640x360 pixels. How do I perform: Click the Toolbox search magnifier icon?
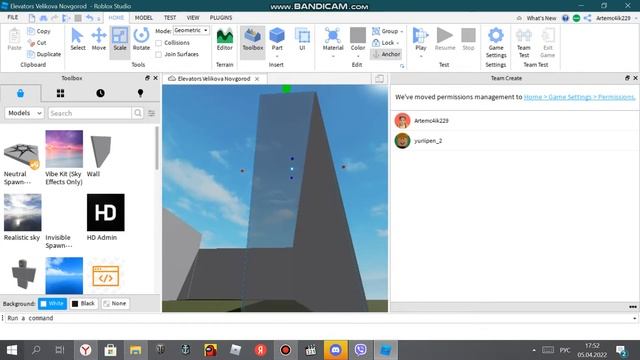138,113
